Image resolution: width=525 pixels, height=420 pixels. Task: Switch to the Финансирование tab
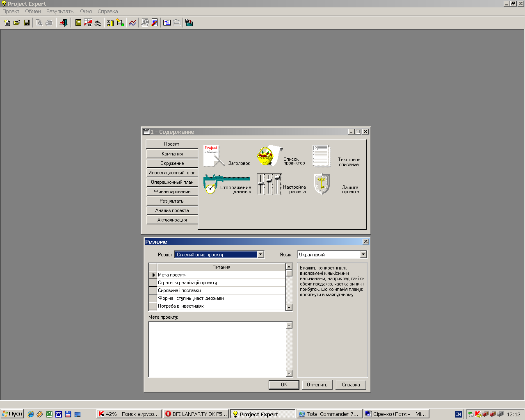pos(172,192)
